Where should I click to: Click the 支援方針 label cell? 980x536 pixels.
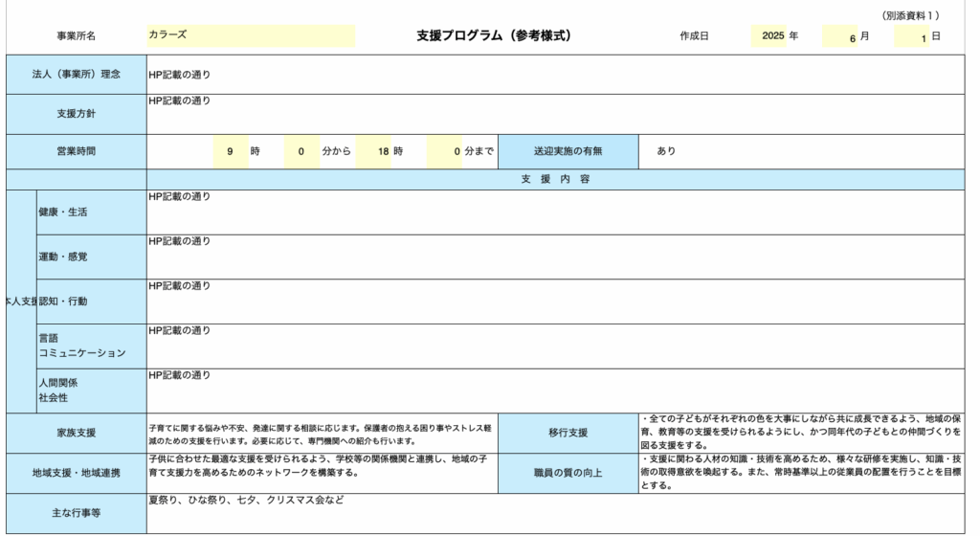click(76, 114)
